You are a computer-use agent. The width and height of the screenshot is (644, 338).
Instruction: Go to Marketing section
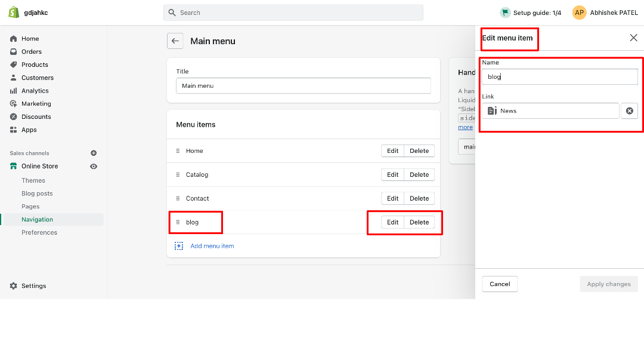[36, 104]
